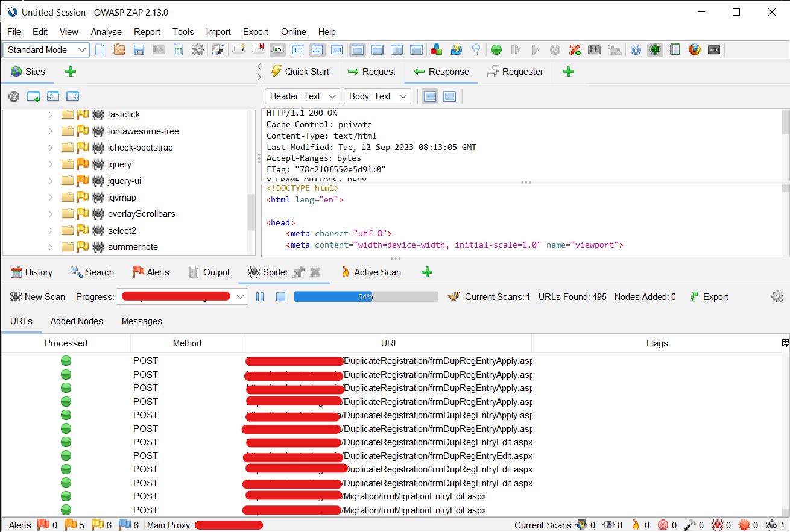
Task: Toggle request above response panel layout
Action: click(x=416, y=50)
